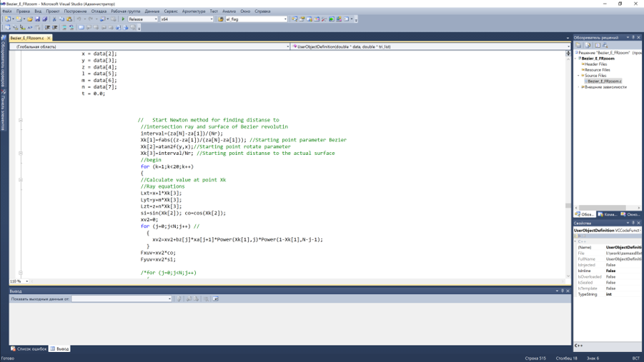This screenshot has width=644, height=362.
Task: Collapse the code outline at Xk[3] line
Action: [x=20, y=153]
